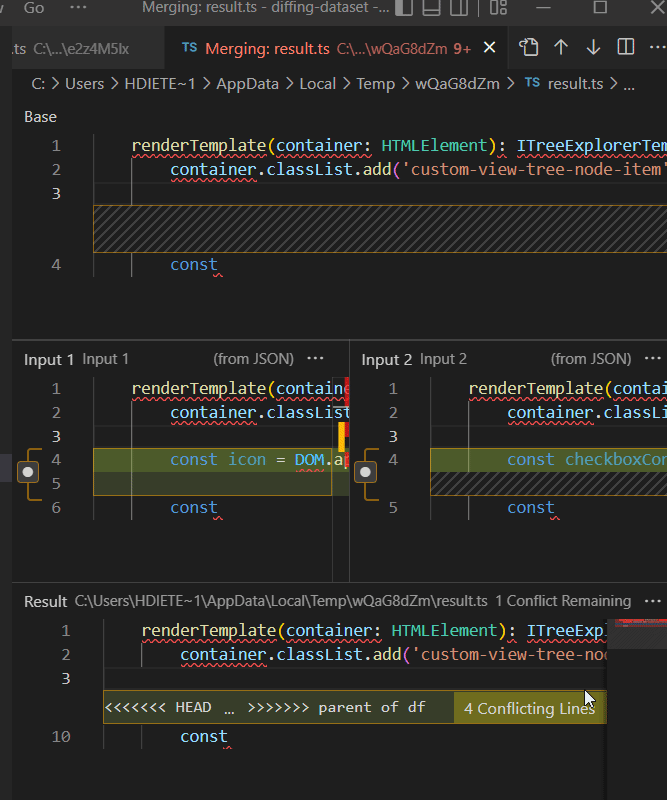667x800 pixels.
Task: Toggle the Input 1 conflict accept checkbox
Action: click(29, 470)
